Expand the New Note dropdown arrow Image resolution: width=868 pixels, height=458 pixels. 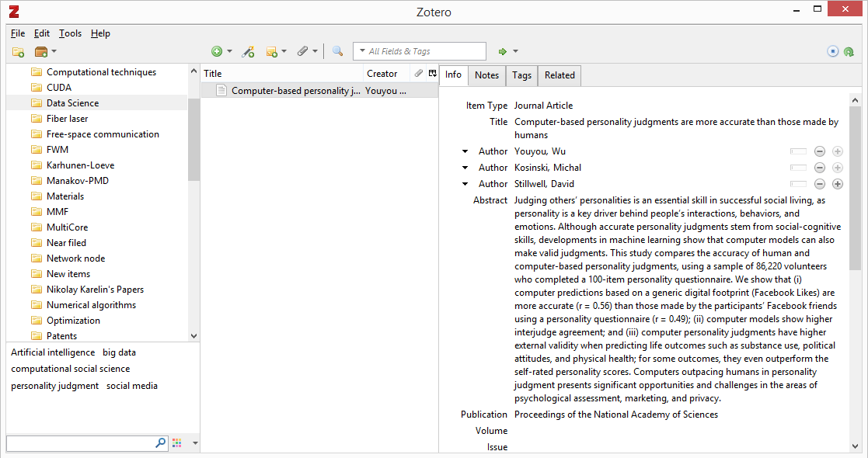tap(284, 51)
